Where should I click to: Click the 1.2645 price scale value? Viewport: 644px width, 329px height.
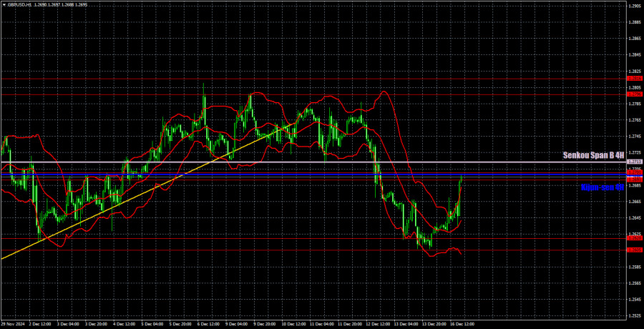(x=633, y=218)
